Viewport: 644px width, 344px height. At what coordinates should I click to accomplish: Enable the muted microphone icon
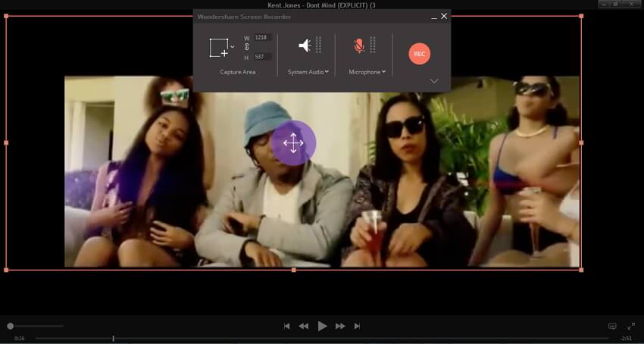(x=359, y=45)
